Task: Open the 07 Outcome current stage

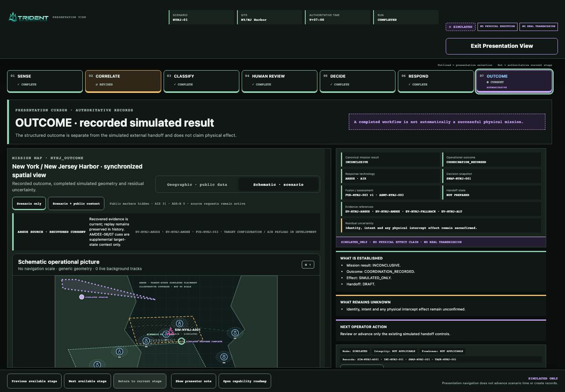Action: pos(514,82)
